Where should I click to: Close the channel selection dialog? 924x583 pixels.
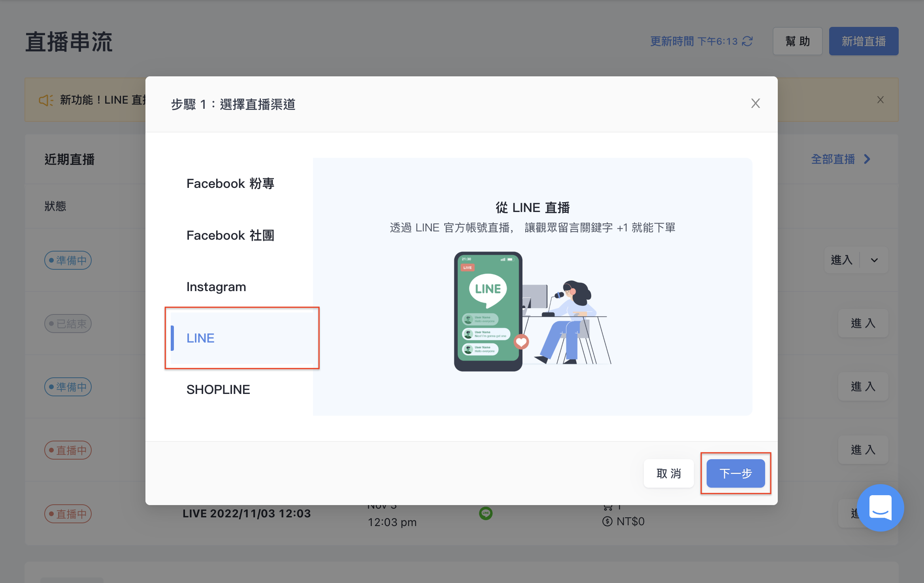(x=755, y=104)
